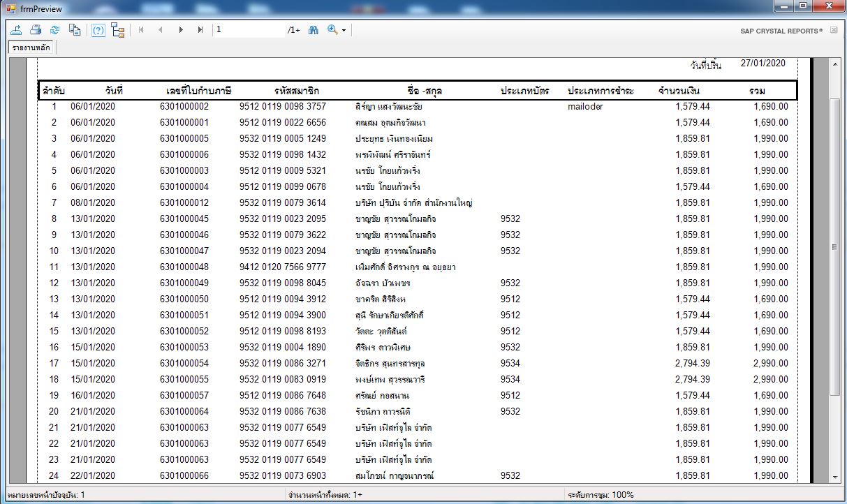Click the current page number status text
Image resolution: width=847 pixels, height=504 pixels.
[x=45, y=495]
